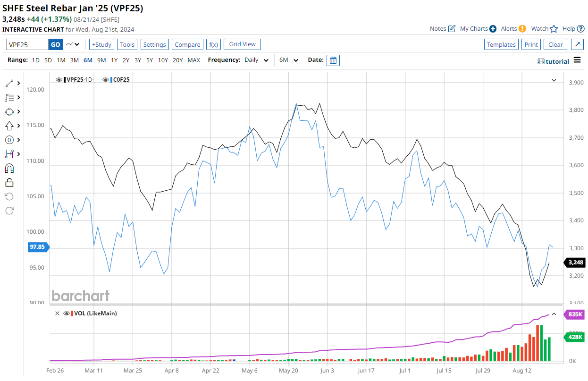
Task: Click the Print button
Action: [x=531, y=44]
